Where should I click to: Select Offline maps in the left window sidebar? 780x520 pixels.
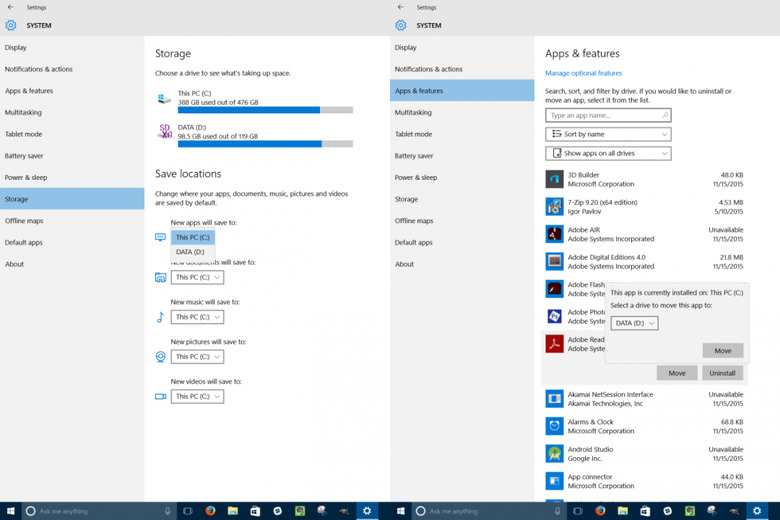(72, 220)
